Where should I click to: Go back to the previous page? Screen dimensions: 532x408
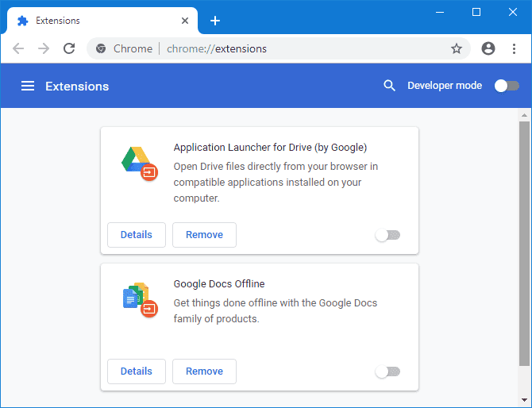point(18,48)
